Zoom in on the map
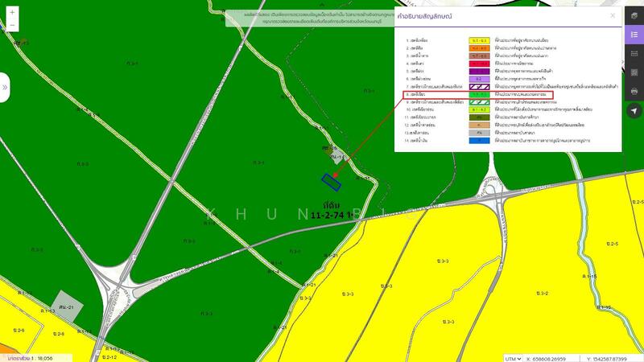The width and height of the screenshot is (644, 362). [x=12, y=11]
